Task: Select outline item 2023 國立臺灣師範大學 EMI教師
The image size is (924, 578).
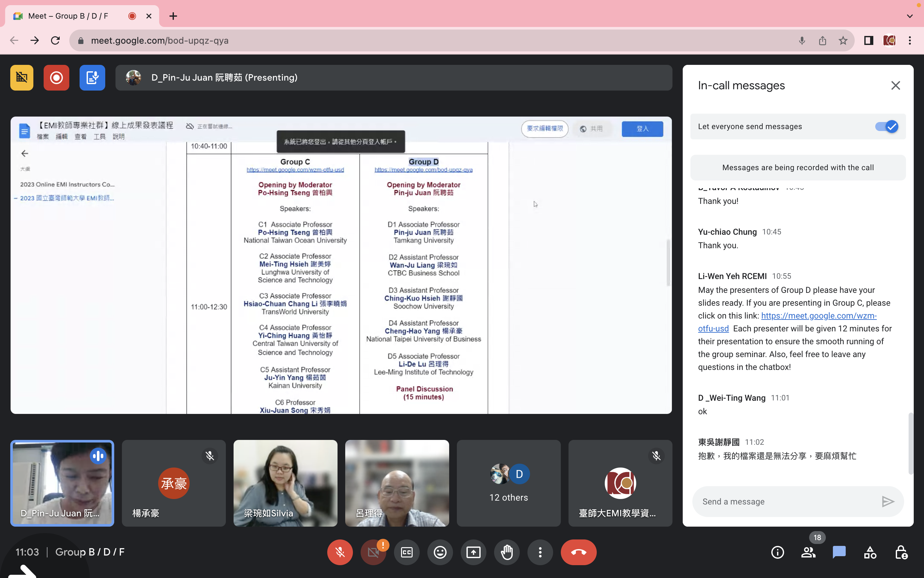Action: point(67,198)
